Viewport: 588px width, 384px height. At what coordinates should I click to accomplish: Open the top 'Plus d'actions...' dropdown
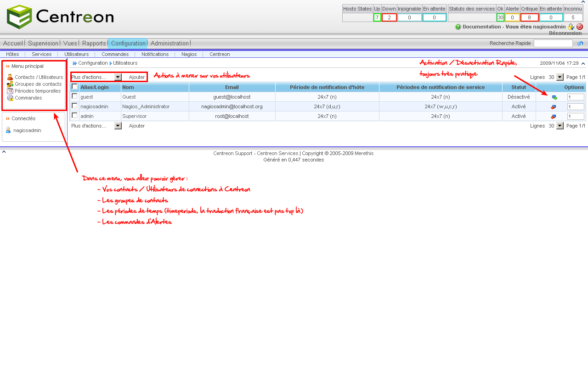point(118,77)
